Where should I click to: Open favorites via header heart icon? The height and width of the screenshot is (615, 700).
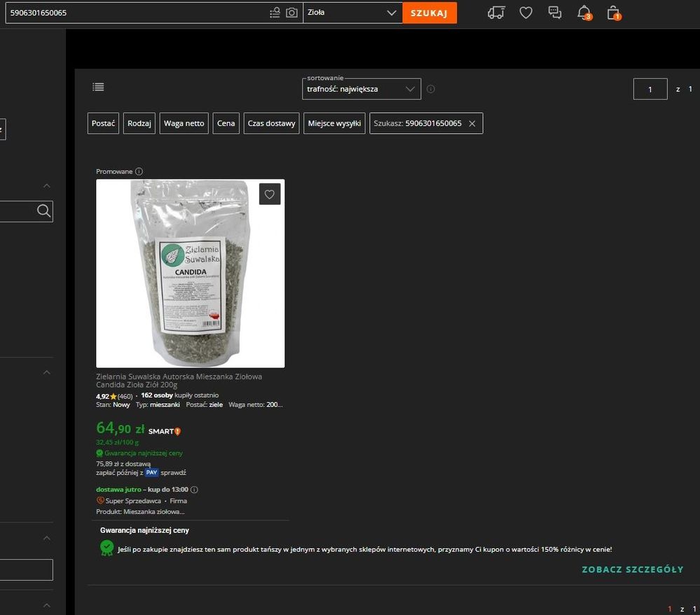click(526, 13)
